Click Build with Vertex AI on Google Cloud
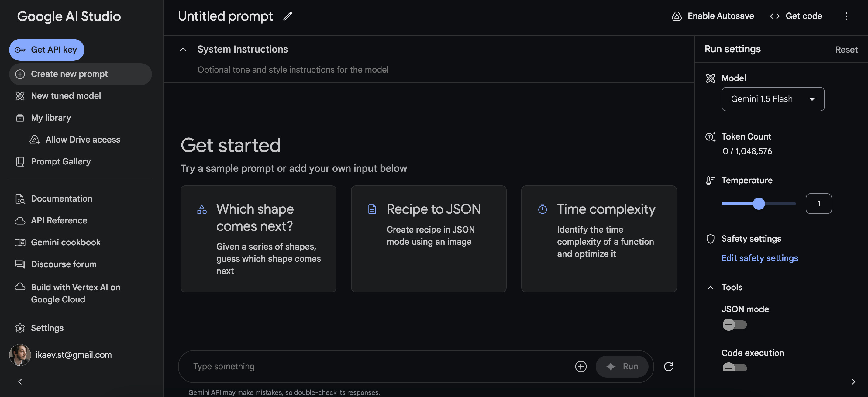Viewport: 868px width, 397px height. coord(80,293)
